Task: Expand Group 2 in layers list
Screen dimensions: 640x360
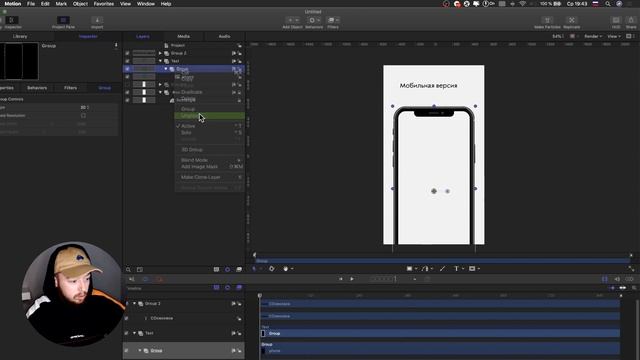Action: click(160, 53)
